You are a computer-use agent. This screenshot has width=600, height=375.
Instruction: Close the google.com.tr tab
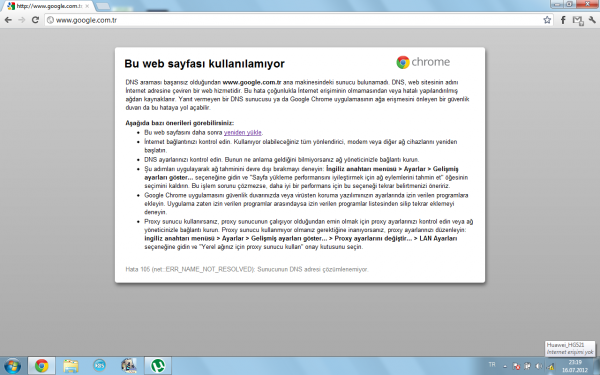click(87, 6)
